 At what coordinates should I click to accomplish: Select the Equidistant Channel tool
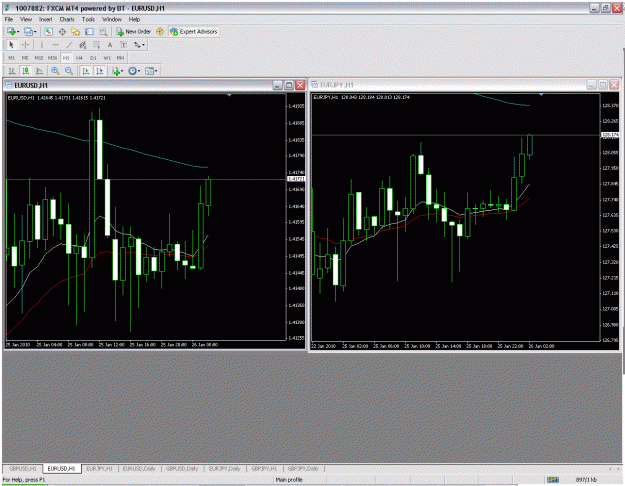[83, 45]
